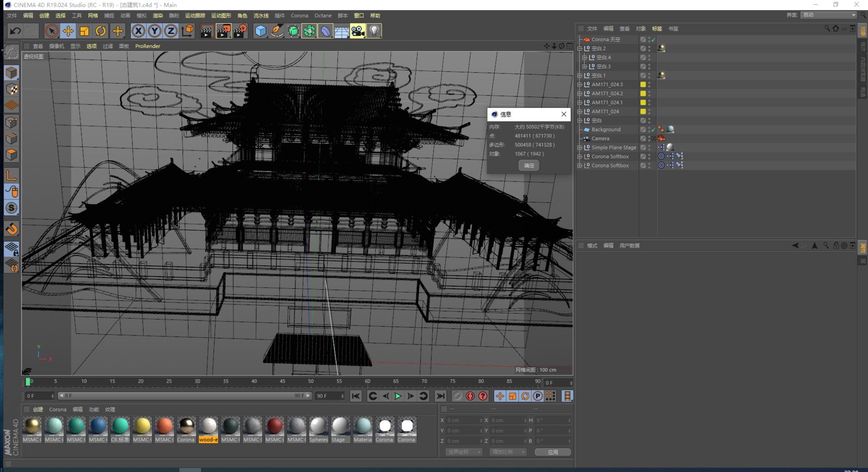Viewport: 868px width, 472px height.
Task: Toggle X-axis lock button
Action: point(138,31)
